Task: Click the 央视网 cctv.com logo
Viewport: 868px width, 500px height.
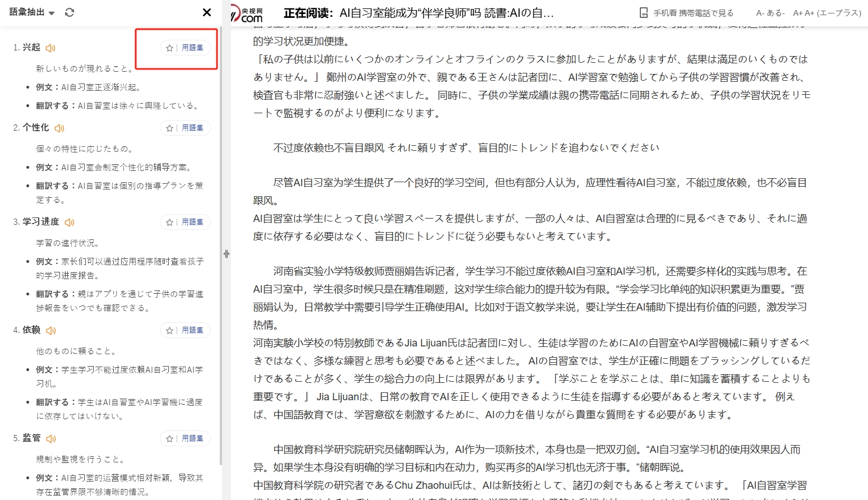Action: tap(247, 13)
